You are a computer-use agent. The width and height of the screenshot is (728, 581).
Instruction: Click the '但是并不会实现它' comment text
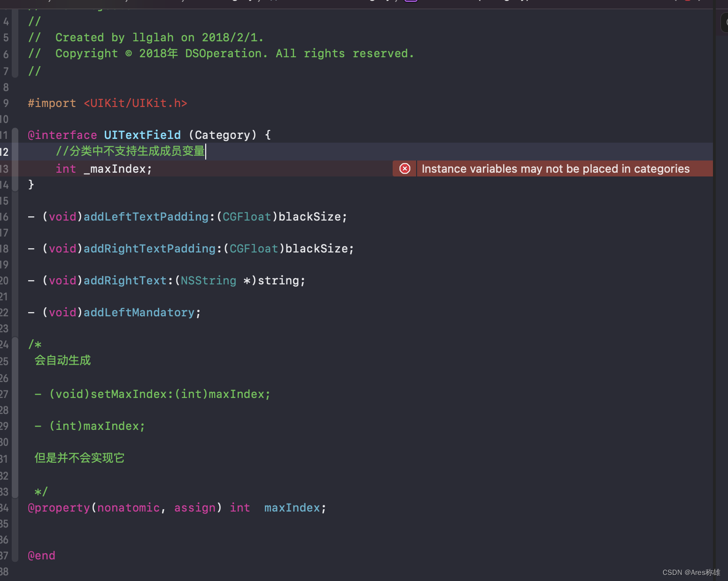(79, 458)
